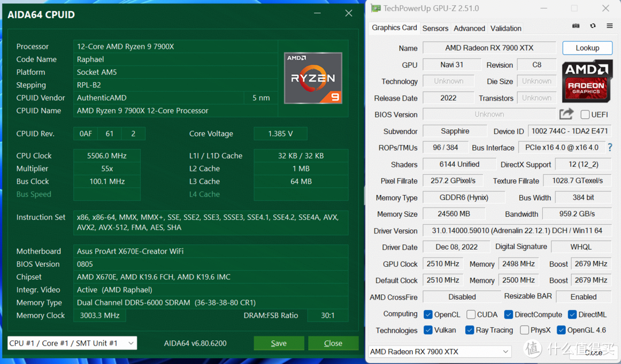This screenshot has height=364, width=621.
Task: Click the Memory Clock value 3003.3 MHz
Action: [x=100, y=315]
